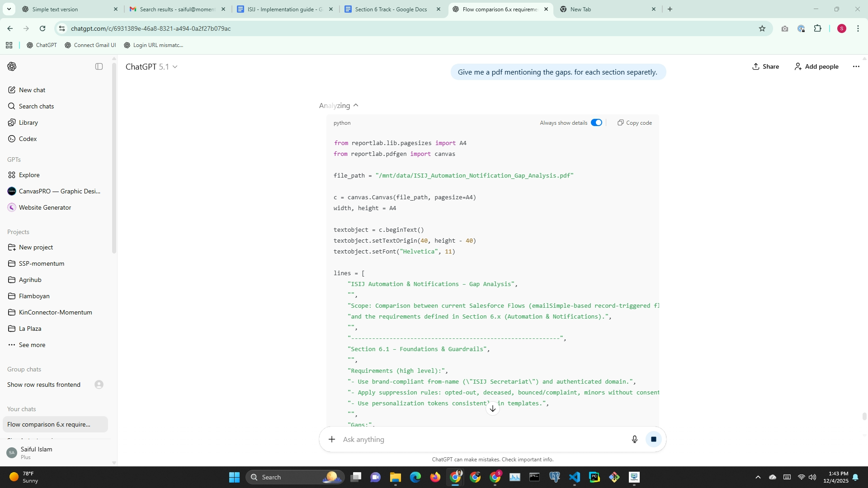Open File Explorer from Windows taskbar

(396, 477)
